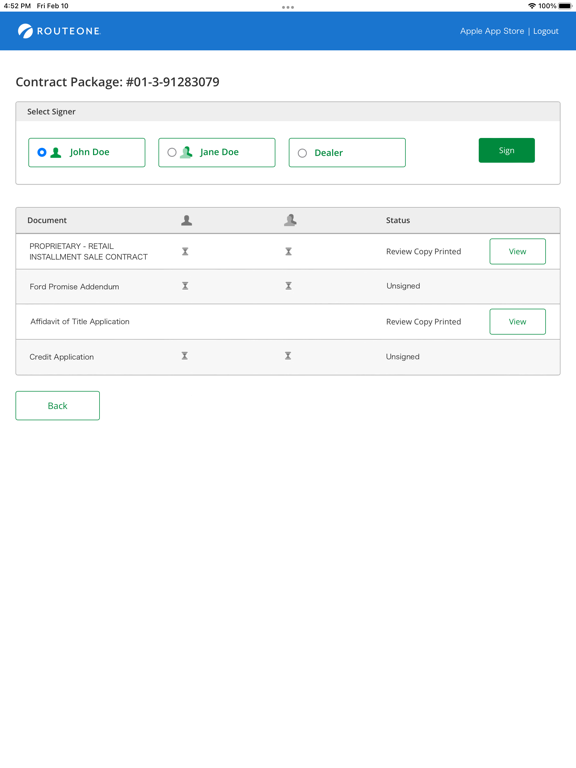
Task: Click the 'Credit Application' document name
Action: pos(62,357)
